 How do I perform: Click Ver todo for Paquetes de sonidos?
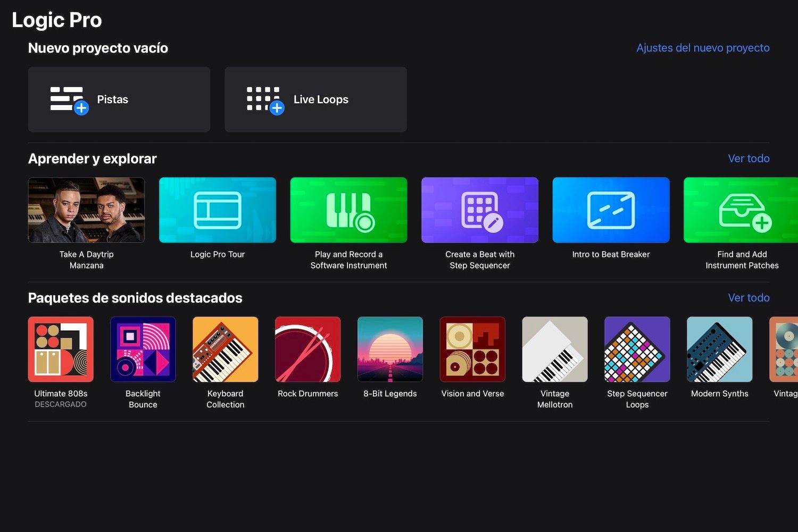(748, 298)
